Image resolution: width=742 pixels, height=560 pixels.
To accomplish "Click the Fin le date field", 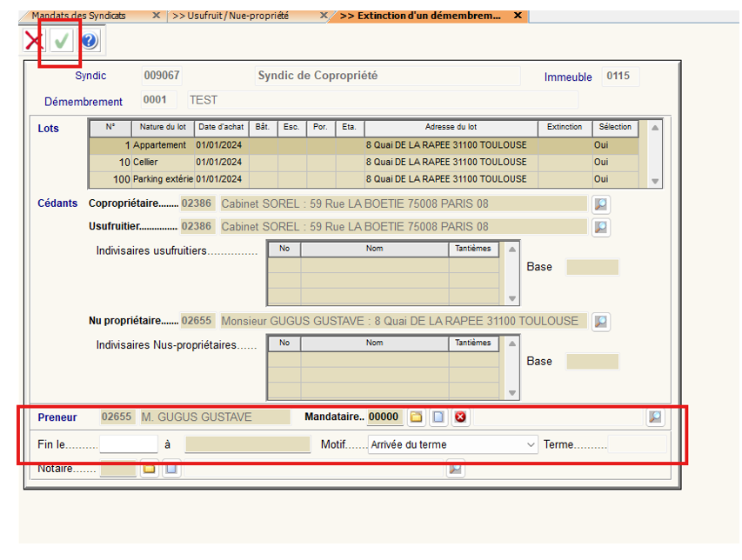I will (x=128, y=445).
